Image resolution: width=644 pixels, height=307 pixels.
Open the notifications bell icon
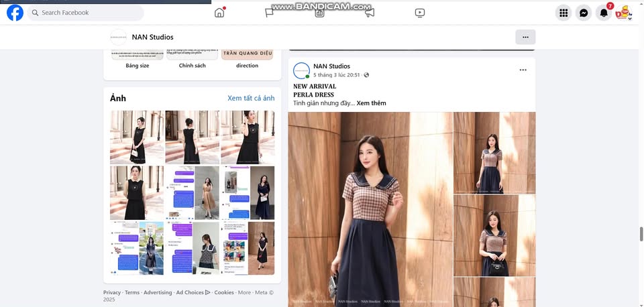(x=604, y=13)
